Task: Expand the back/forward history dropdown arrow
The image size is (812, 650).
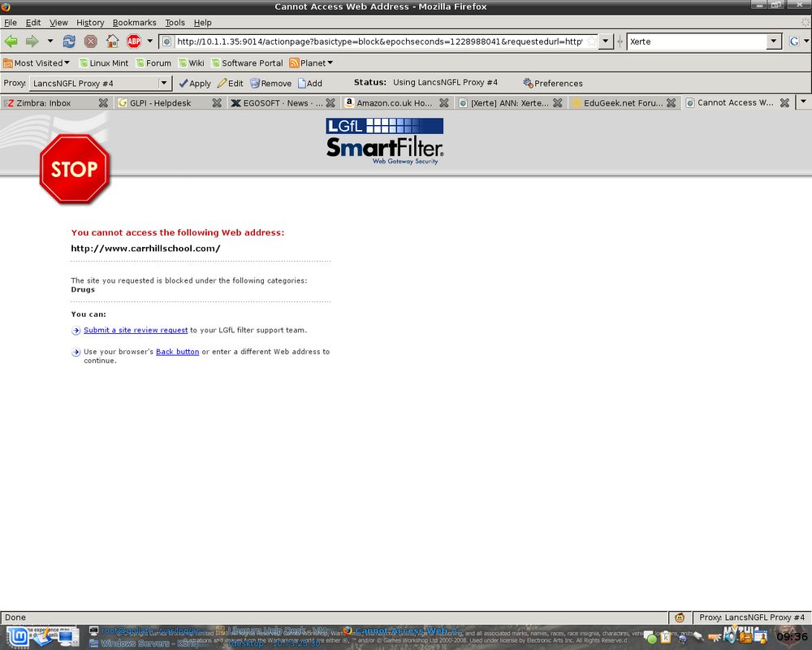Action: point(50,41)
